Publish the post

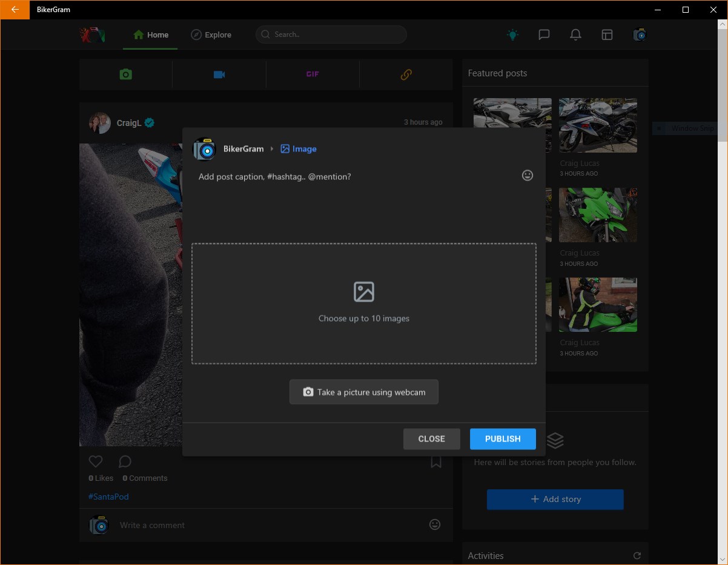point(503,439)
